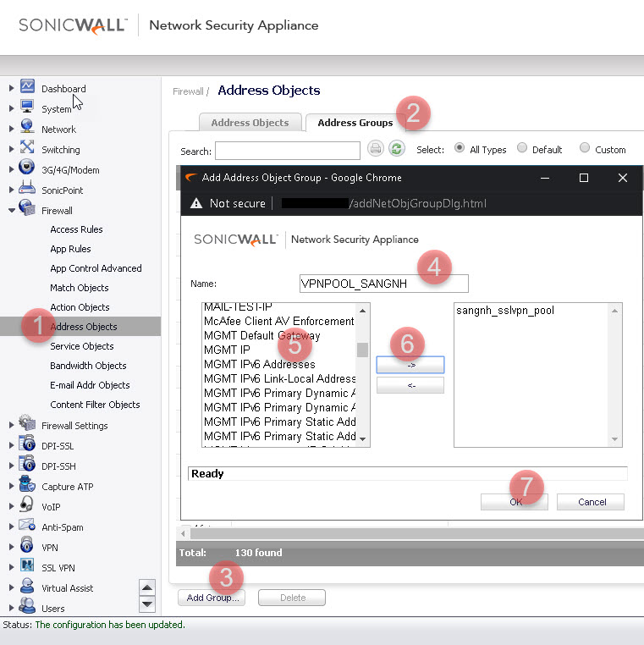644x645 pixels.
Task: Click the print icon beside search
Action: click(x=376, y=148)
